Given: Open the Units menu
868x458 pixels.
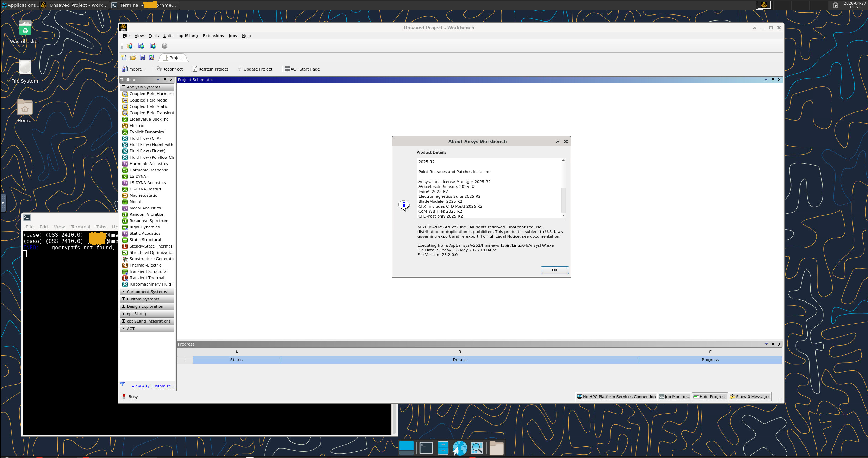Looking at the screenshot, I should [x=168, y=36].
